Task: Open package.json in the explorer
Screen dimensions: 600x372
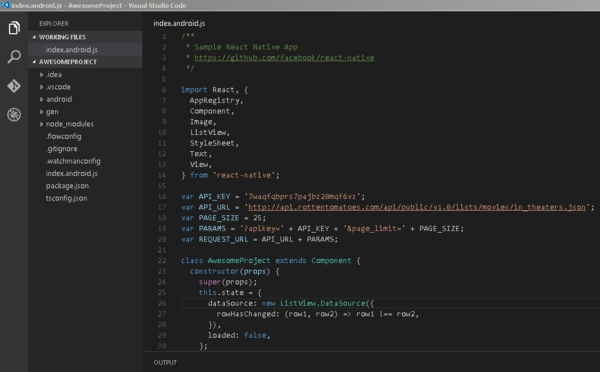Action: pyautogui.click(x=67, y=186)
